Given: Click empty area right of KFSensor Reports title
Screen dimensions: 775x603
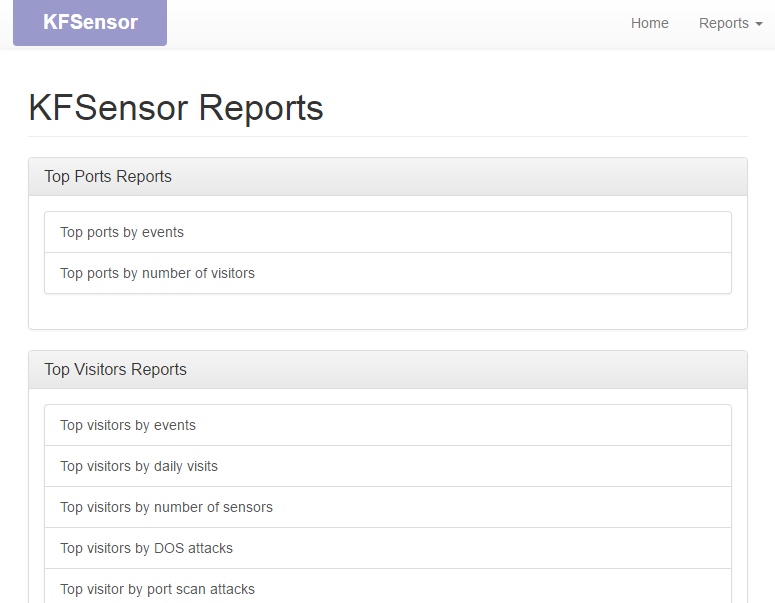Looking at the screenshot, I should pyautogui.click(x=534, y=108).
